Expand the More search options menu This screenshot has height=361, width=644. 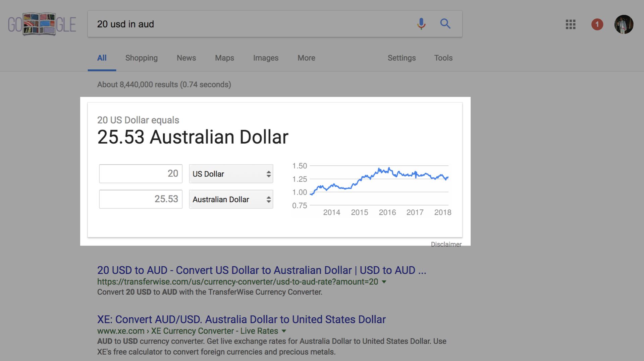(x=306, y=58)
